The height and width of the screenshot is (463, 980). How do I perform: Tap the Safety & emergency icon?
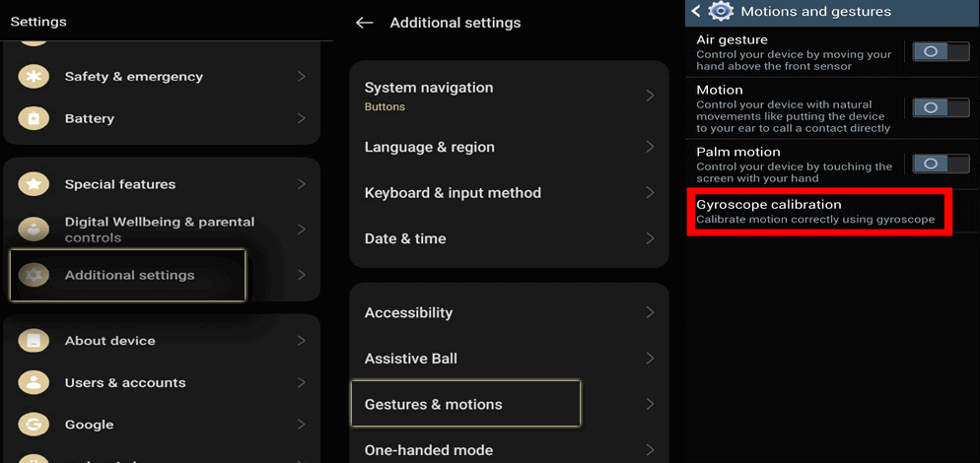pos(34,77)
